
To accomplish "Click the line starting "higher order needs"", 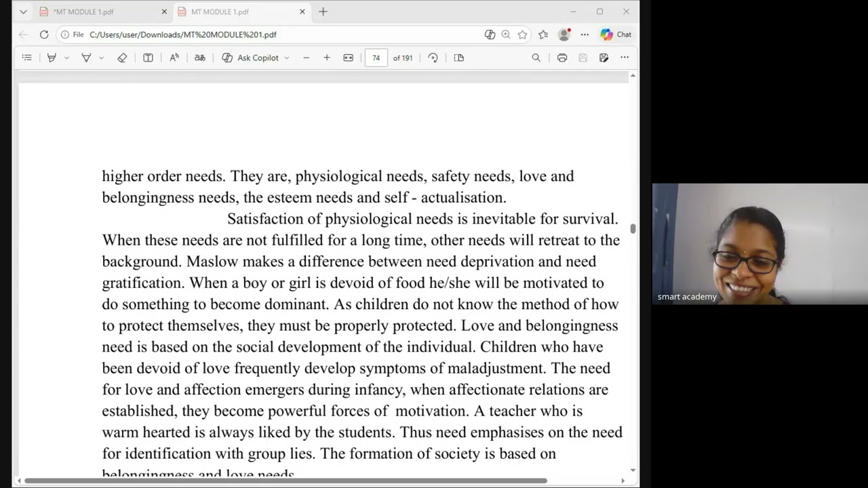I will point(338,176).
